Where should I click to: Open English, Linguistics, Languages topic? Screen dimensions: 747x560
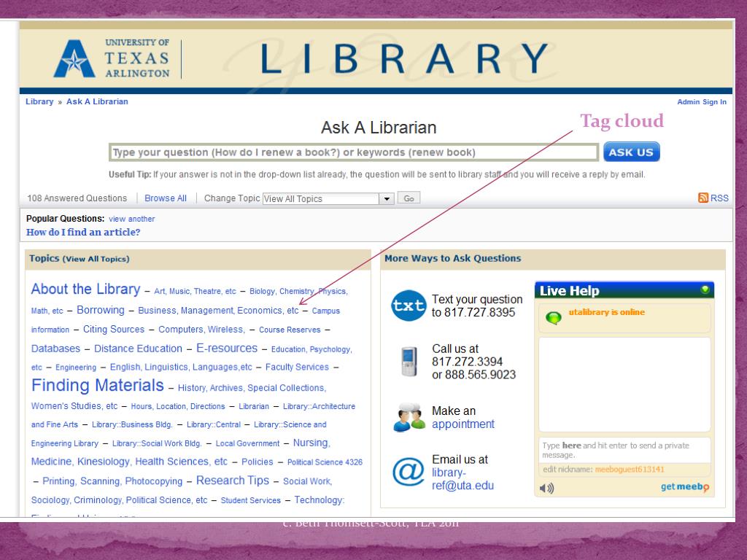point(181,367)
